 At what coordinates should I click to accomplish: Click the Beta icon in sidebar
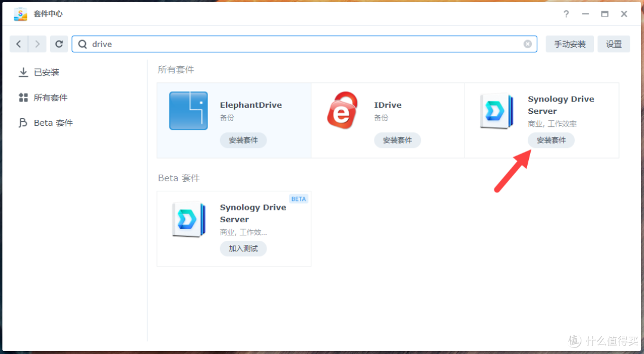(23, 123)
